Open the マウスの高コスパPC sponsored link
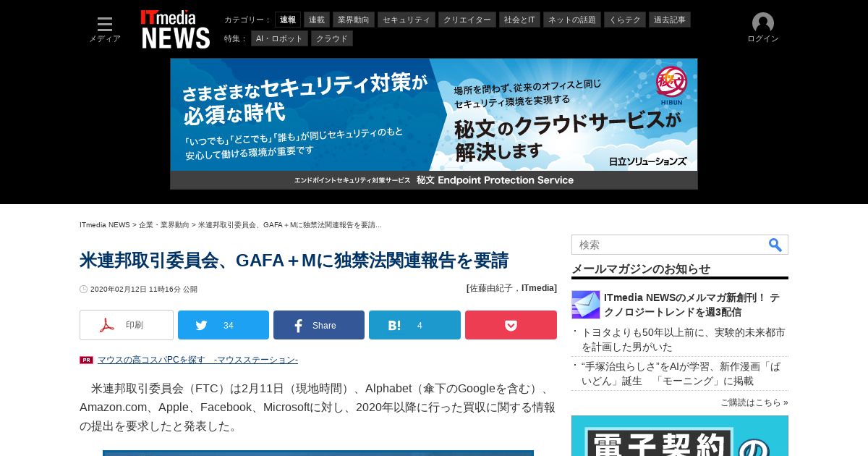 pos(197,360)
